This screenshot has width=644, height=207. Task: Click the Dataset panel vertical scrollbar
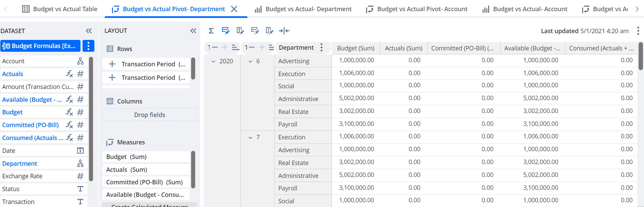(91, 119)
